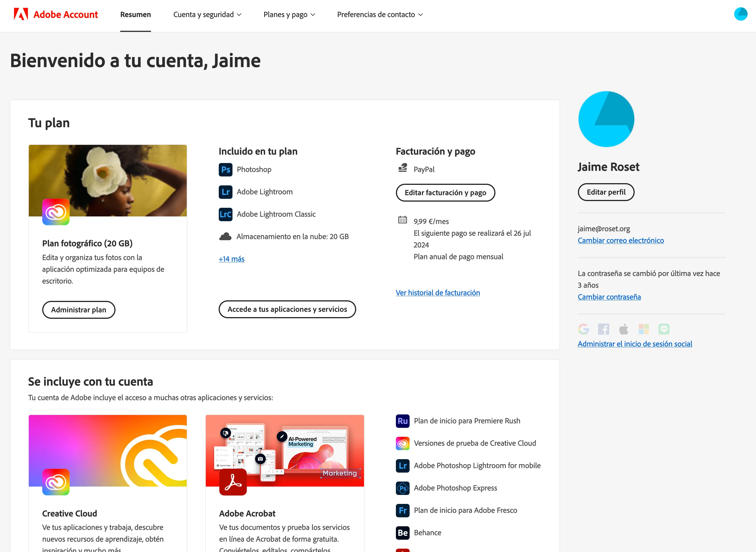Image resolution: width=756 pixels, height=552 pixels.
Task: Open the profile avatar in top bar
Action: click(740, 14)
